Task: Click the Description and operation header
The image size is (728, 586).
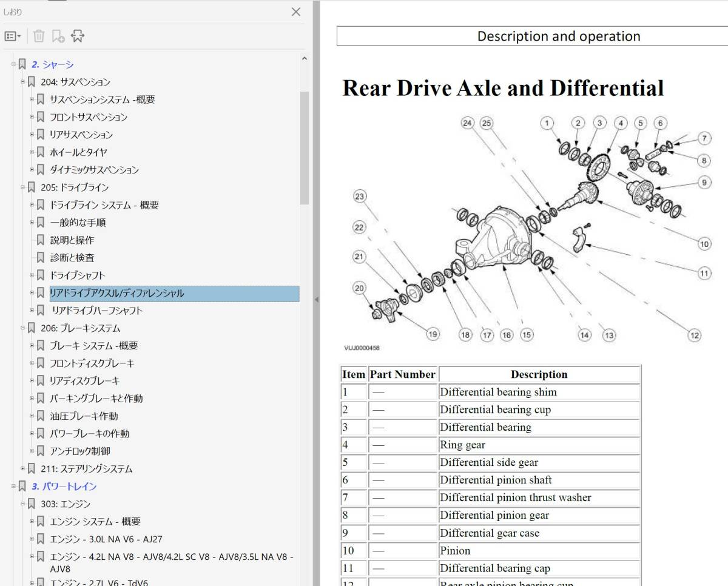Action: [559, 36]
